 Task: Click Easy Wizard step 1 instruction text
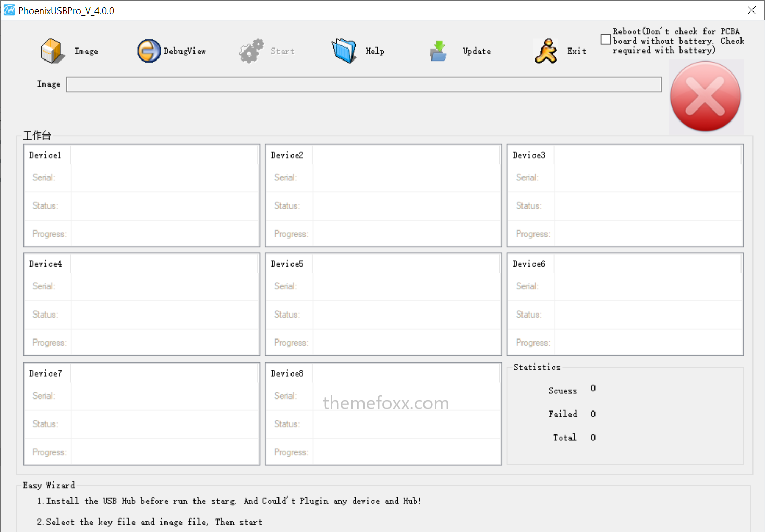[229, 501]
